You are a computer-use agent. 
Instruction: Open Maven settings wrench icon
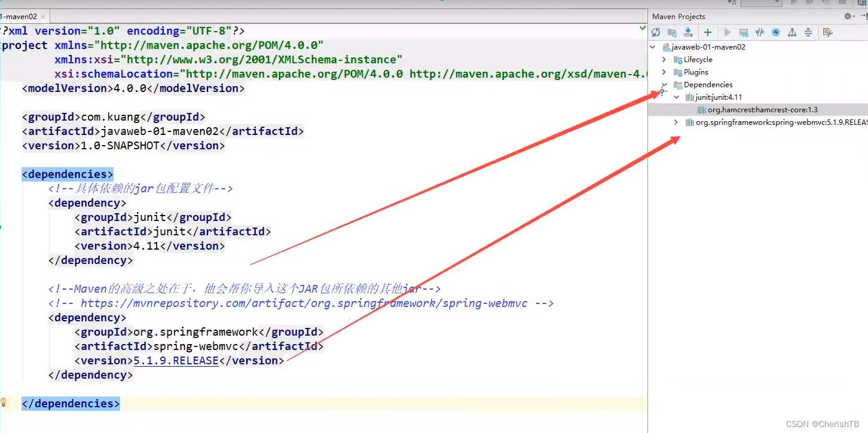click(x=828, y=32)
